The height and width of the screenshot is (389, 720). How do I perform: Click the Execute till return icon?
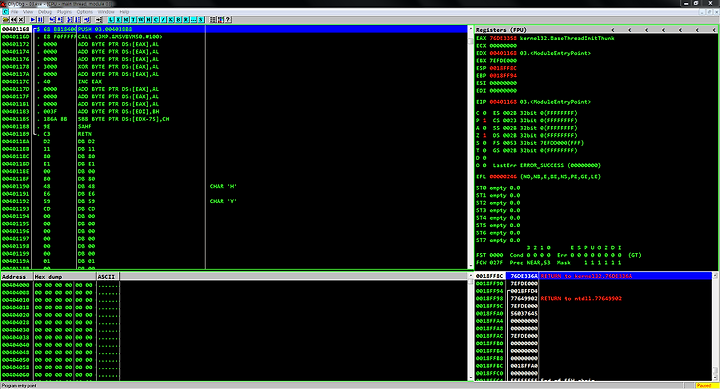87,20
